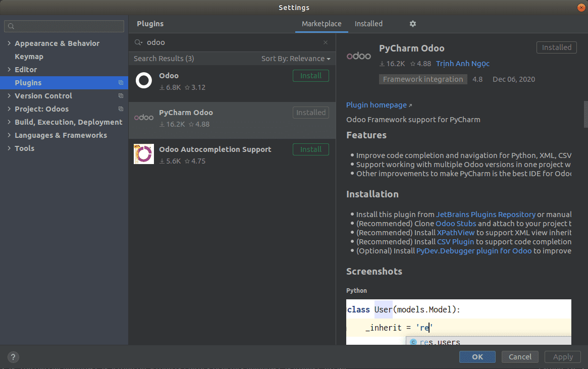Expand Build, Execution, Deployment node
588x369 pixels.
(9, 122)
